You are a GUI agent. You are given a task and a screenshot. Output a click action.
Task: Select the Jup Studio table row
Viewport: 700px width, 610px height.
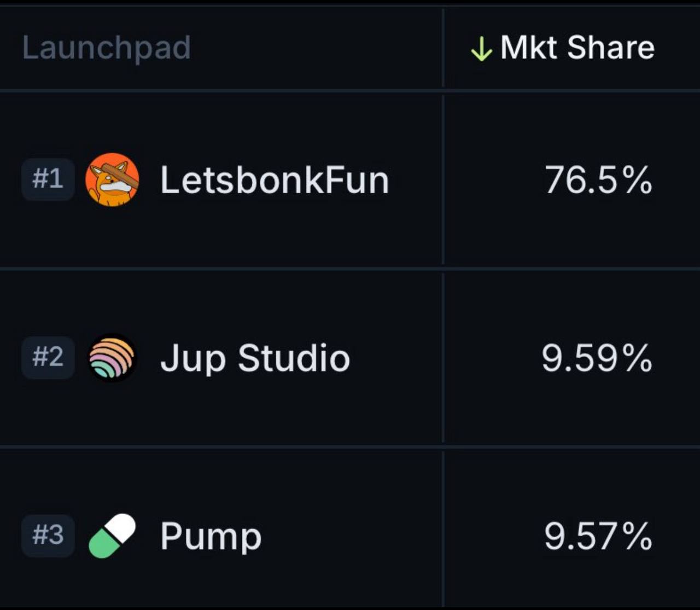[x=350, y=358]
